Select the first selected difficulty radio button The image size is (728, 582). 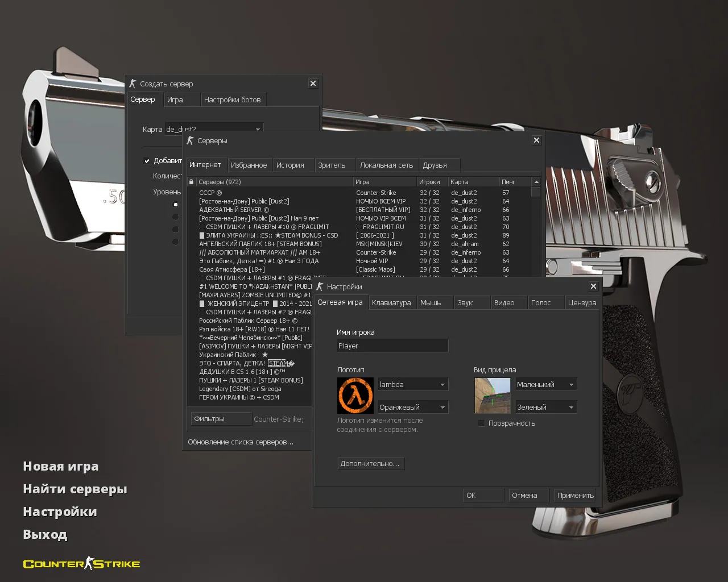pos(176,205)
